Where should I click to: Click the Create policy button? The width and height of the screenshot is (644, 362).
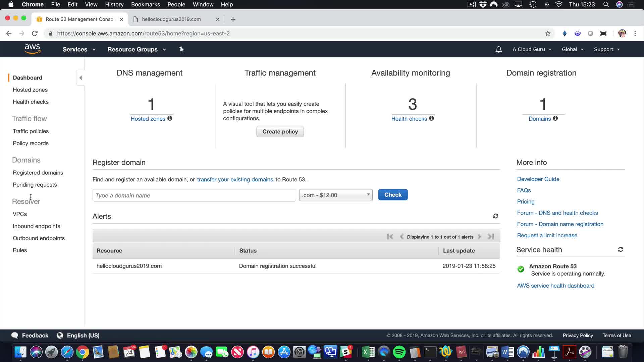[280, 132]
